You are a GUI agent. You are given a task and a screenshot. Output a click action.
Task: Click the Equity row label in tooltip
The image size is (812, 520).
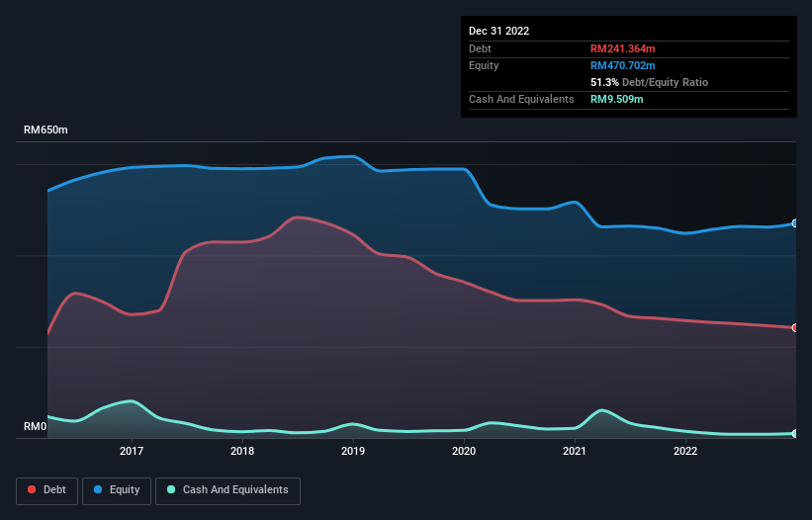(x=484, y=65)
